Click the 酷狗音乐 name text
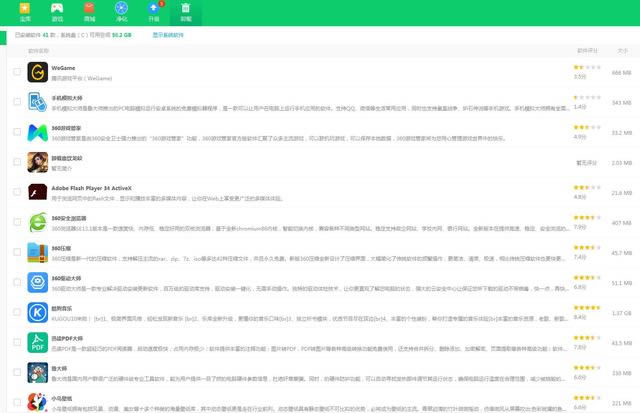Viewport: 640px width, 413px height. (62, 309)
